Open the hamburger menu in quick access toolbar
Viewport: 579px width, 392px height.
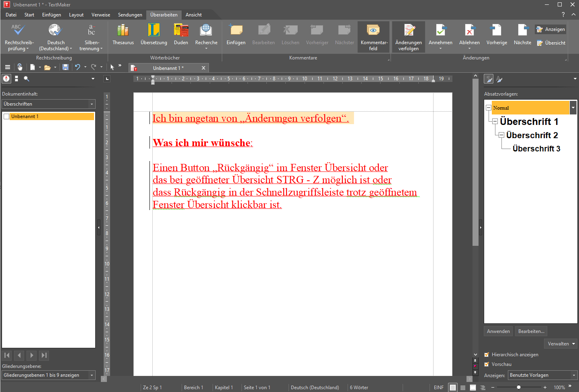click(7, 67)
